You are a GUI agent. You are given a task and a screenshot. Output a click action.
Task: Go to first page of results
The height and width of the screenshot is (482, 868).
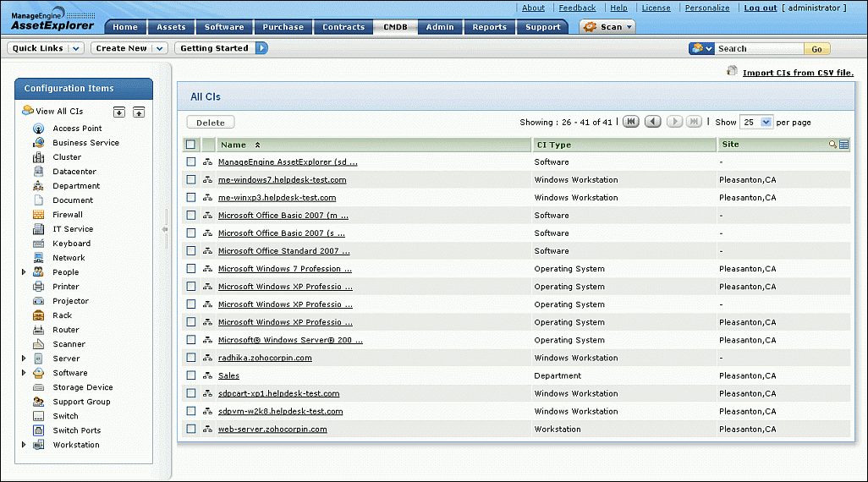pyautogui.click(x=630, y=122)
